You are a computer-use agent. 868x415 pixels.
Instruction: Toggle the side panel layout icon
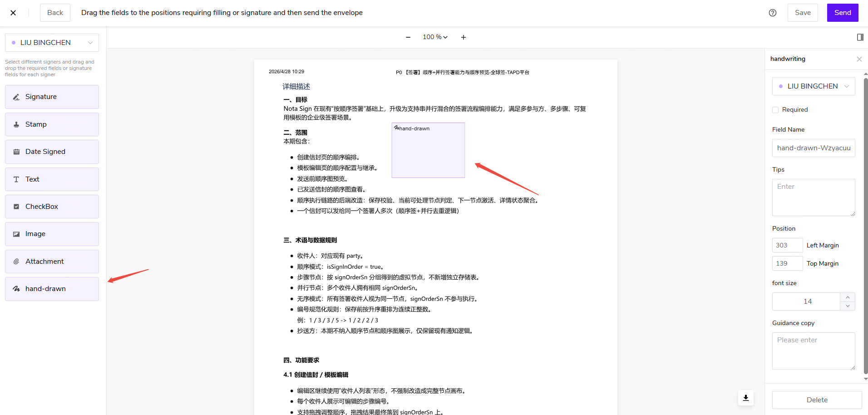[x=860, y=37]
